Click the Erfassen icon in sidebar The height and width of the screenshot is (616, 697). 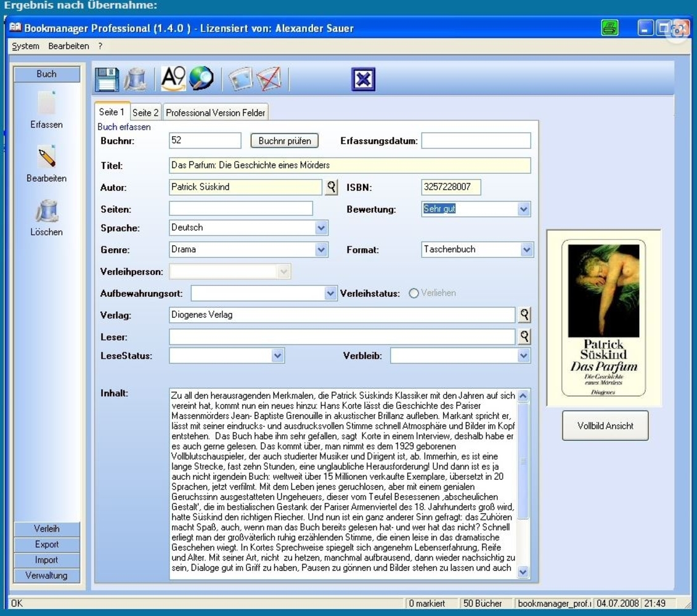click(47, 103)
